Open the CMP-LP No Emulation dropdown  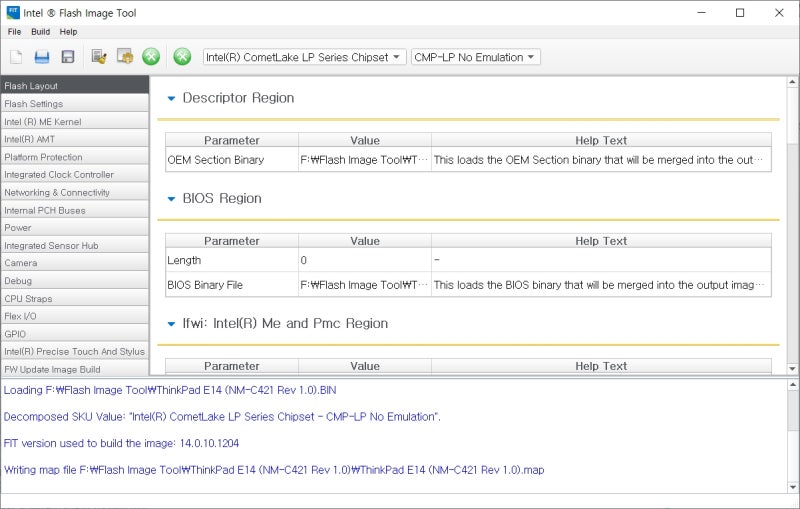(476, 57)
